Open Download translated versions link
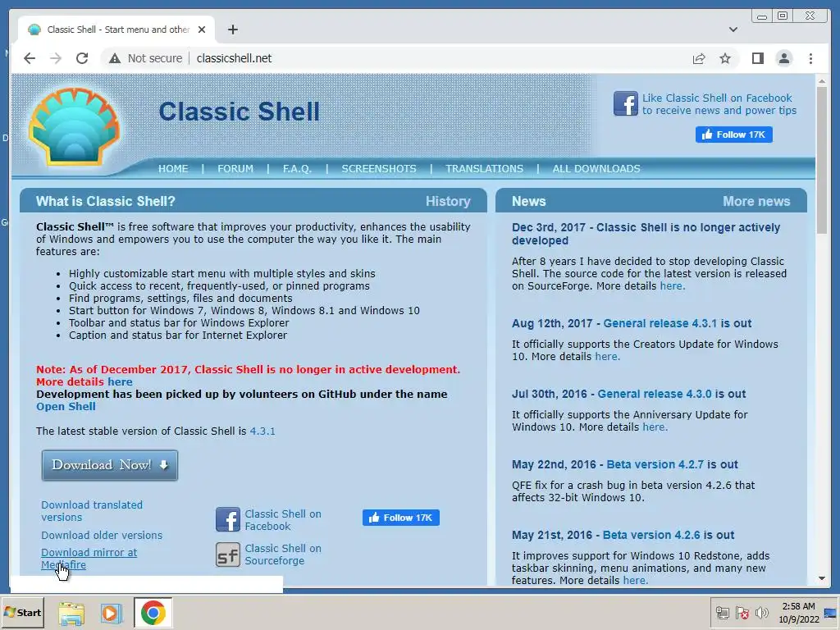The width and height of the screenshot is (840, 630). 92,511
